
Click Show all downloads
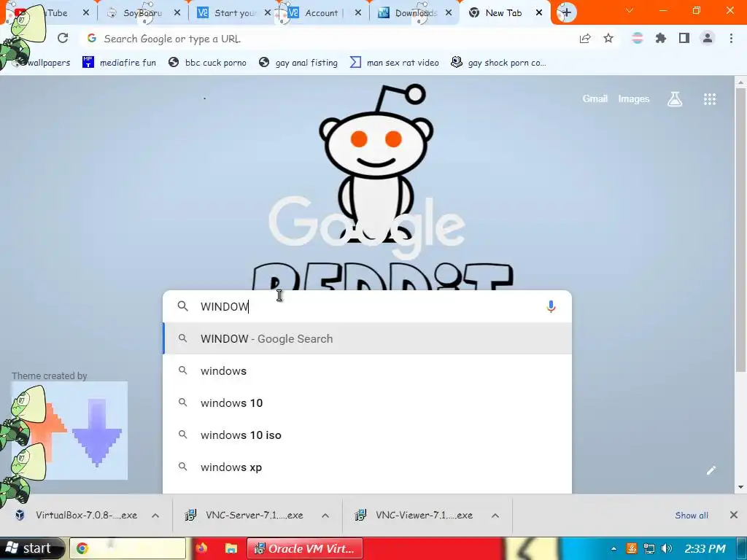[692, 516]
